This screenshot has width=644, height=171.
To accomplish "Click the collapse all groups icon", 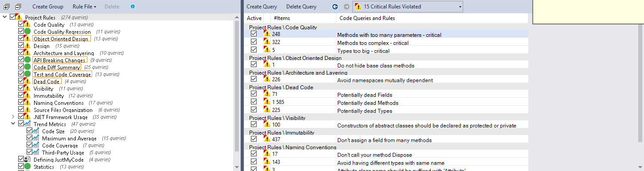I will (18, 7).
